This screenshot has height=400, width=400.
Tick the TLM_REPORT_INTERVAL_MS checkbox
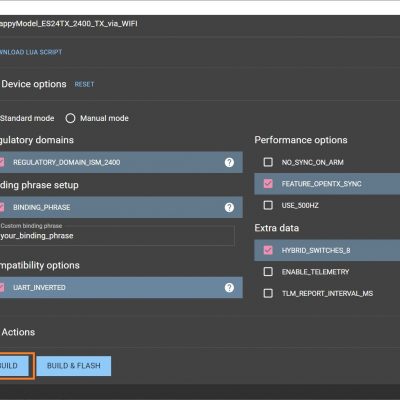(x=268, y=293)
